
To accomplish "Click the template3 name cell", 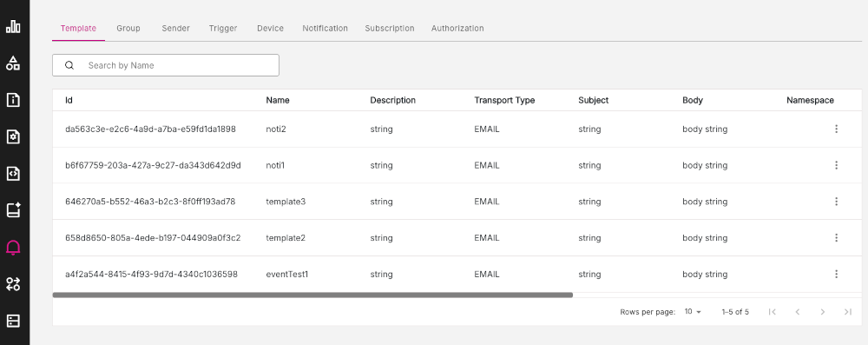I will click(x=286, y=202).
